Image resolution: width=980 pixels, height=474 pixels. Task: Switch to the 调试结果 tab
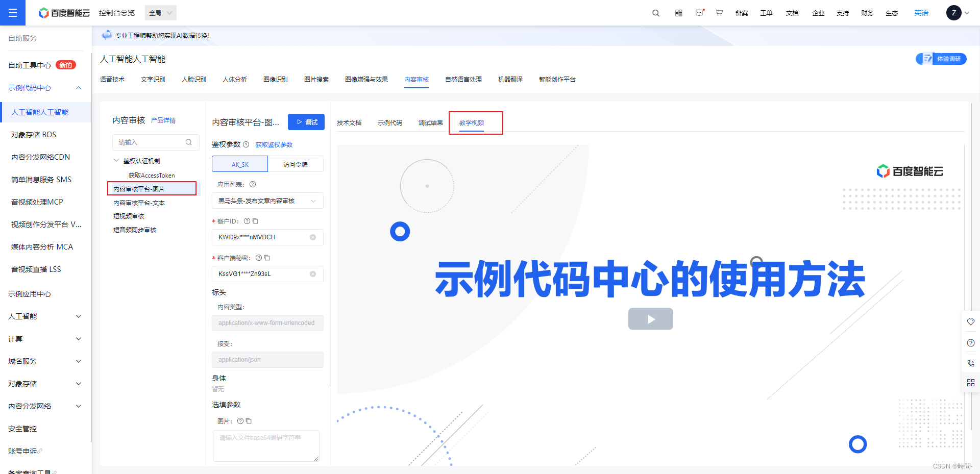coord(431,123)
